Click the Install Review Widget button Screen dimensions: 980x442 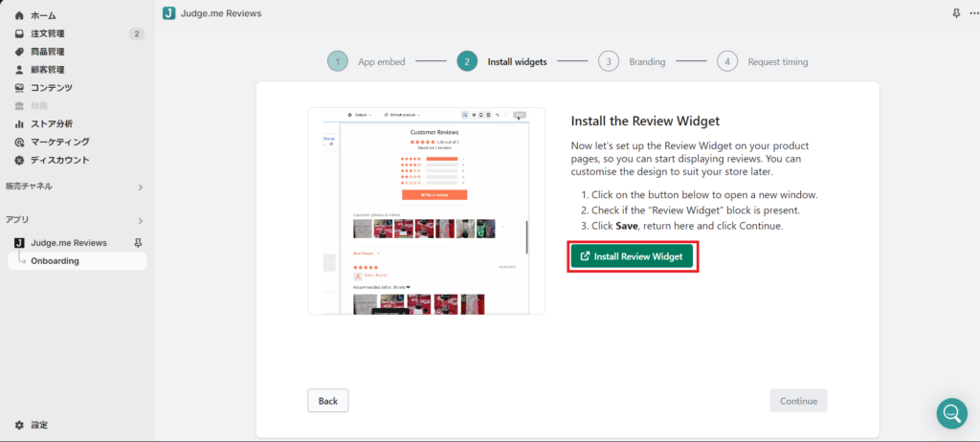point(632,256)
